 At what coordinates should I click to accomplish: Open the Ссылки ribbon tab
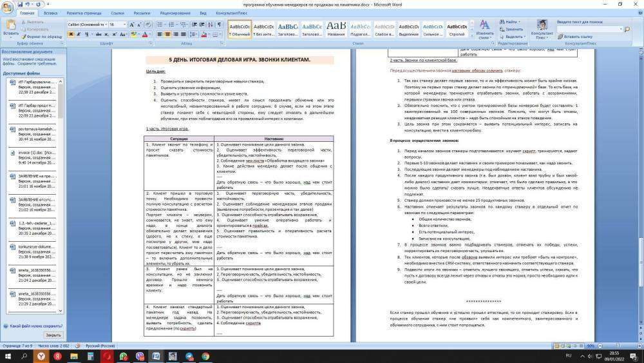[117, 13]
